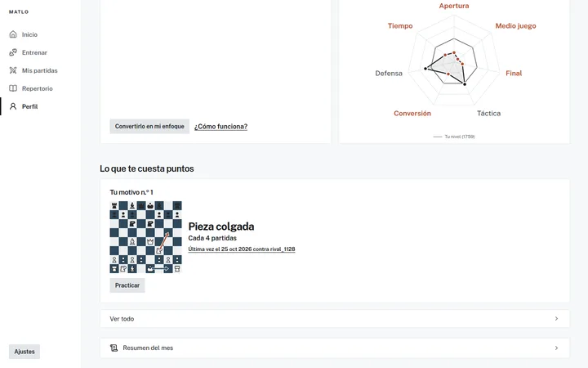
Task: Open the Ver todo row
Action: (x=335, y=318)
